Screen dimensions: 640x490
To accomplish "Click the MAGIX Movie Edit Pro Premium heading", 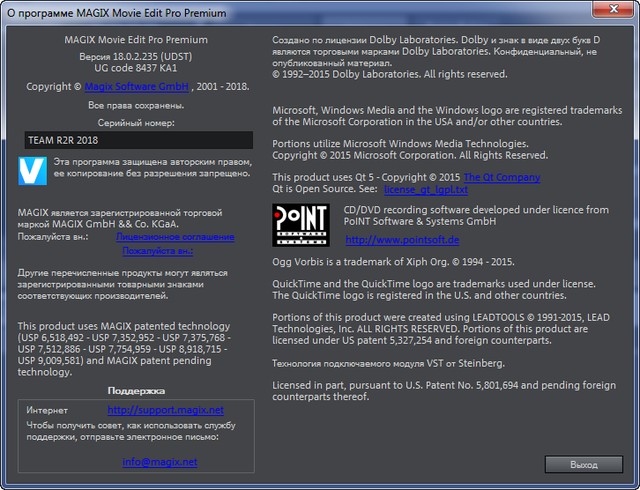I will [136, 40].
